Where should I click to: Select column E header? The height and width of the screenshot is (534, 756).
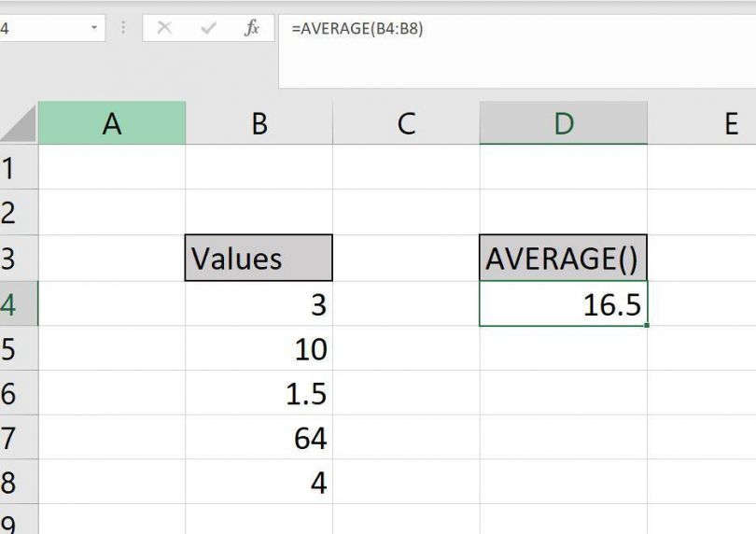[730, 123]
